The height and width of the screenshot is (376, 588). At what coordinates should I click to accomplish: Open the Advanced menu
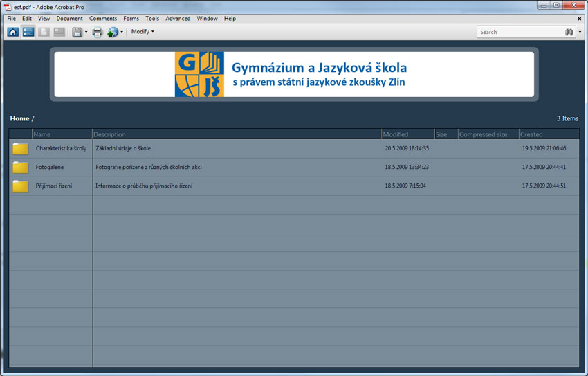178,19
